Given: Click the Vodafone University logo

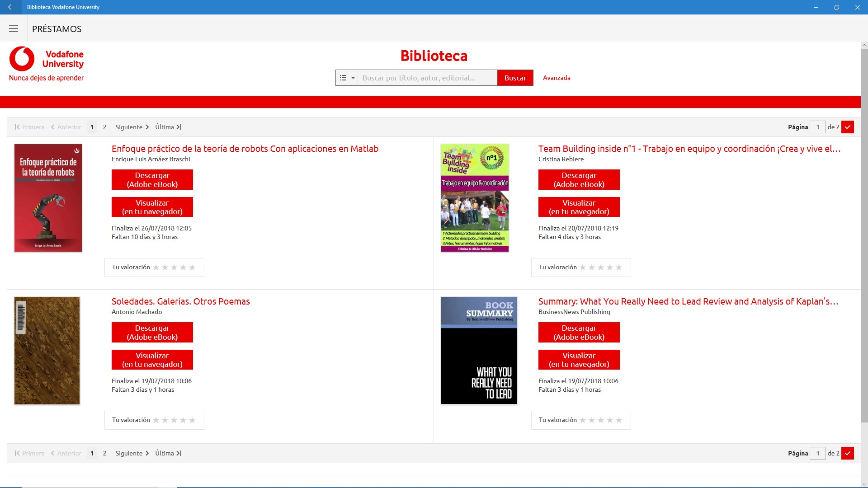Looking at the screenshot, I should [47, 64].
